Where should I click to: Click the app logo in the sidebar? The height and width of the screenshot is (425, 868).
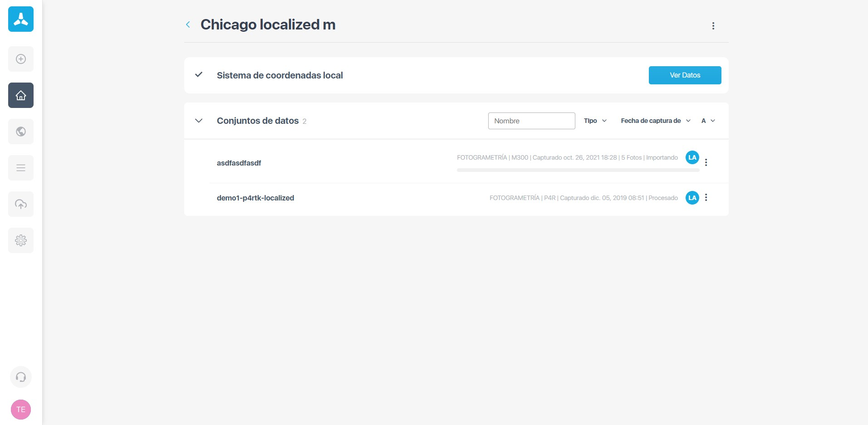[21, 19]
